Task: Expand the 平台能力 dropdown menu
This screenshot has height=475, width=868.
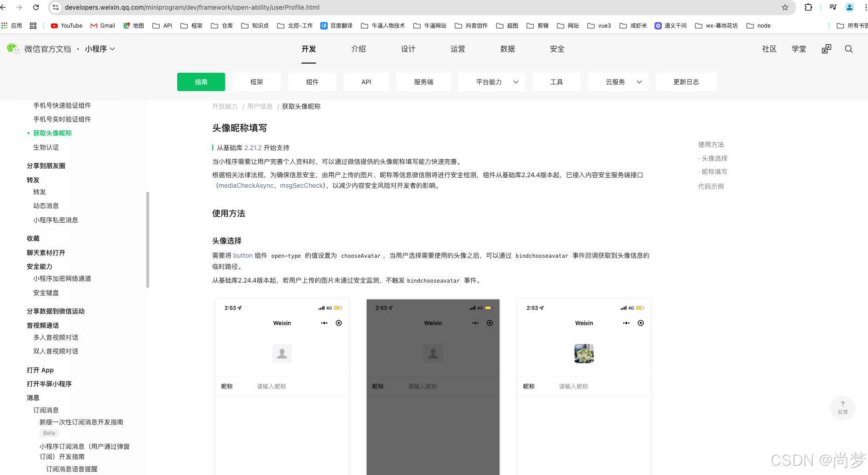Action: (x=492, y=82)
